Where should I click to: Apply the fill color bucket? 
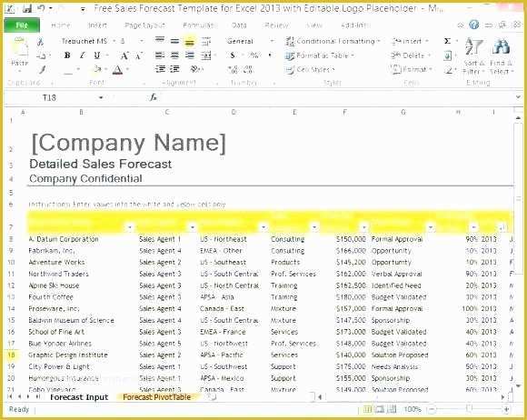point(97,69)
